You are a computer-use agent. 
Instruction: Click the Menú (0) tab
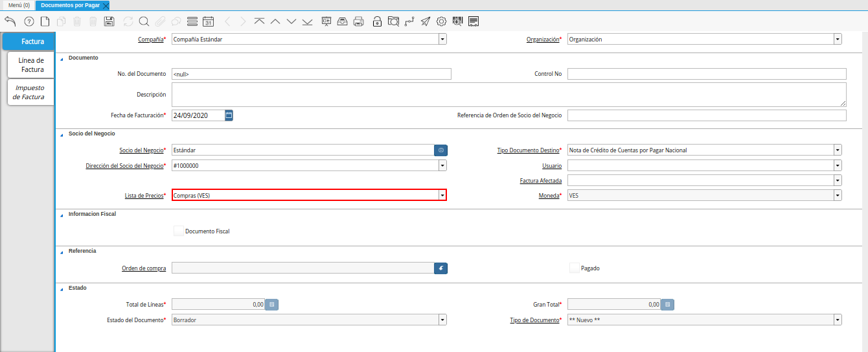[19, 5]
